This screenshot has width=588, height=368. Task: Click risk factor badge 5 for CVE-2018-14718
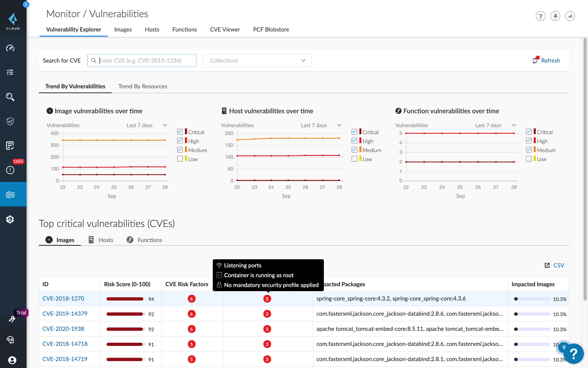[192, 344]
